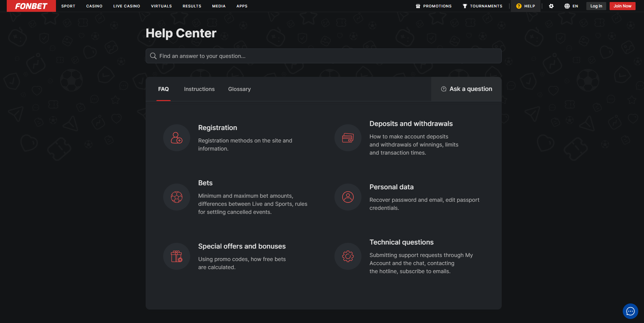Switch to the Glossary tab
This screenshot has height=323, width=644.
(239, 89)
